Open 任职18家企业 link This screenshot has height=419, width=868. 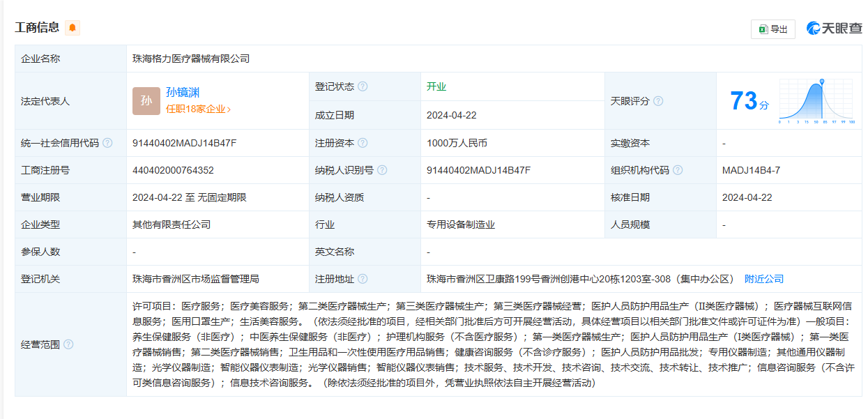[x=198, y=109]
